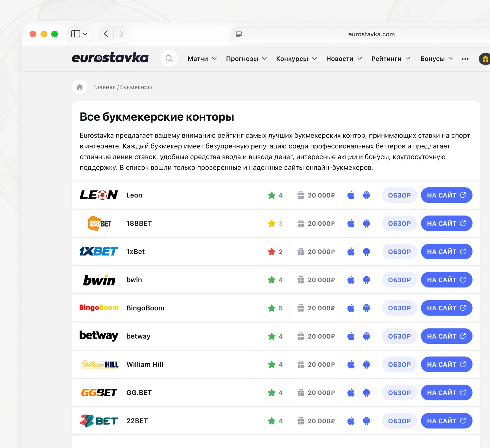Expand the Матчи menu
Viewport: 490px width, 448px height.
202,59
